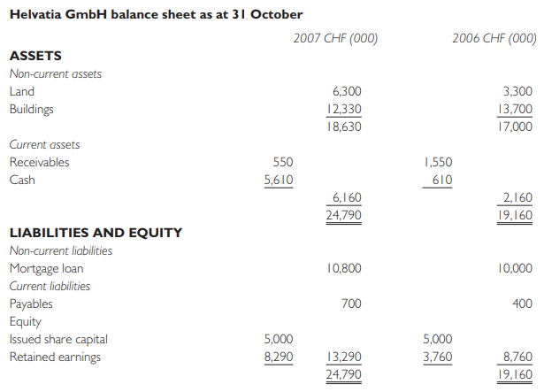This screenshot has height=392, width=544.
Task: Click the 2006 Buildings value 13,700
Action: pos(515,110)
